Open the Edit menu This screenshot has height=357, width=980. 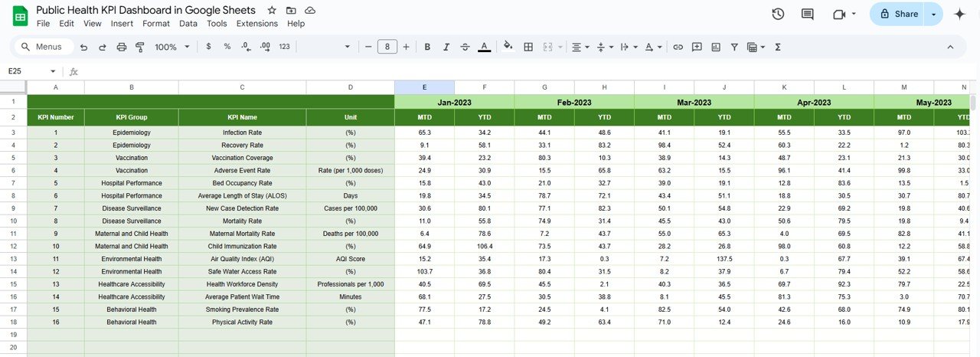[67, 24]
